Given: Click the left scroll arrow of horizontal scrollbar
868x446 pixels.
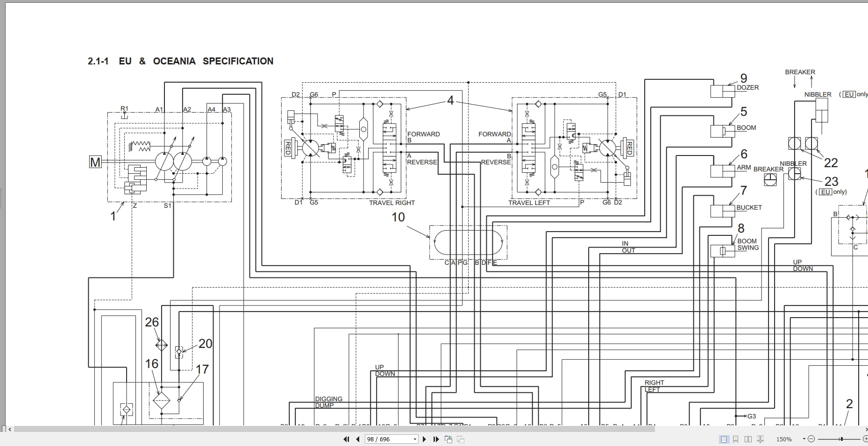Looking at the screenshot, I should pos(10,429).
